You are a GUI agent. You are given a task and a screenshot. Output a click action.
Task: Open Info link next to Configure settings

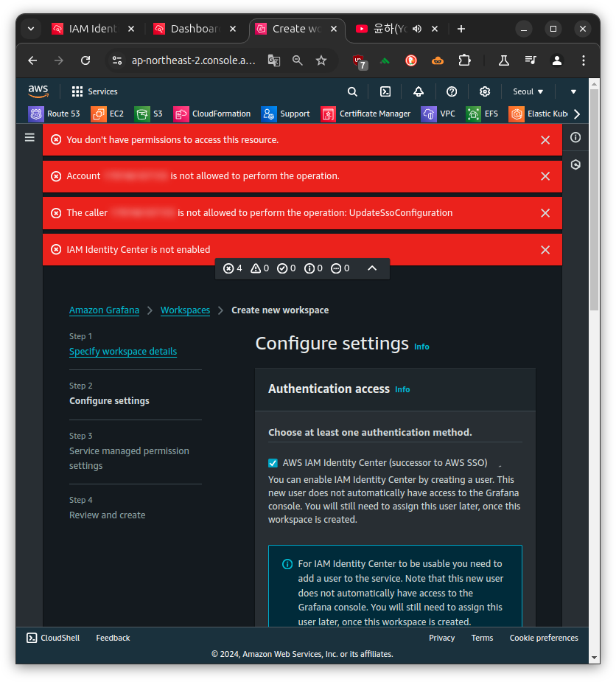(x=421, y=347)
